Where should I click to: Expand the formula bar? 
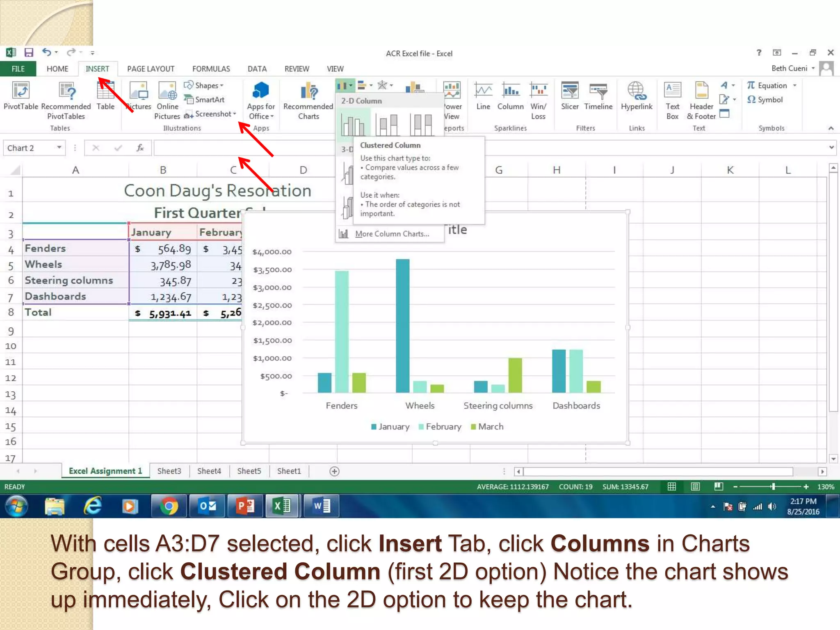pos(831,147)
